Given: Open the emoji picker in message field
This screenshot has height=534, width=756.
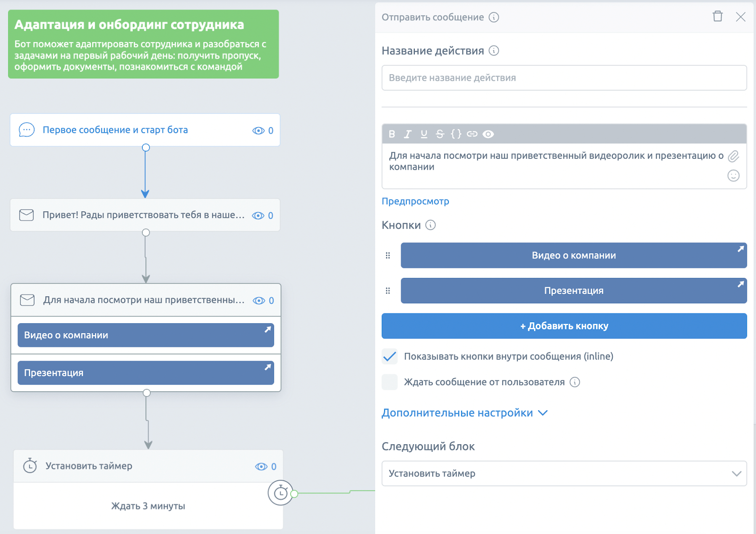Looking at the screenshot, I should pyautogui.click(x=733, y=176).
